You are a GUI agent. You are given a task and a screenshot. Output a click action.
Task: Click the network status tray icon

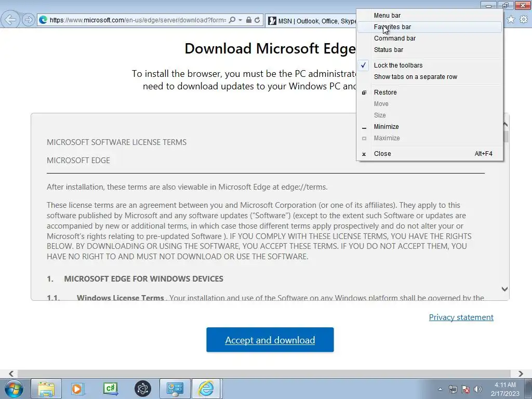tap(453, 389)
